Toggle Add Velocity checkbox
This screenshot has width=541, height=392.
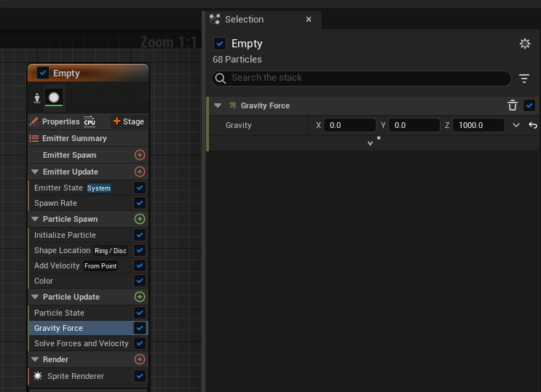140,265
